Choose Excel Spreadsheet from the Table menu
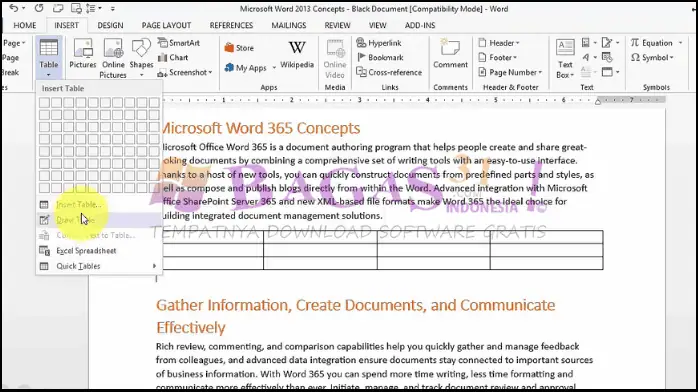Screen dimensions: 698x392 (x=99, y=251)
